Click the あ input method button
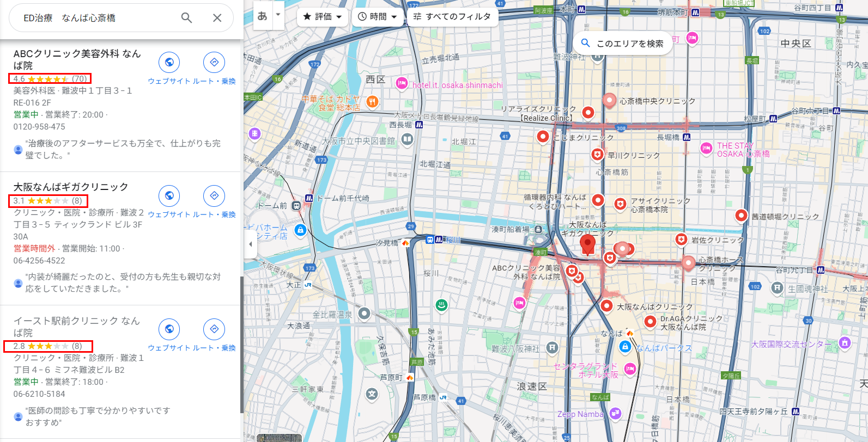 [x=263, y=16]
